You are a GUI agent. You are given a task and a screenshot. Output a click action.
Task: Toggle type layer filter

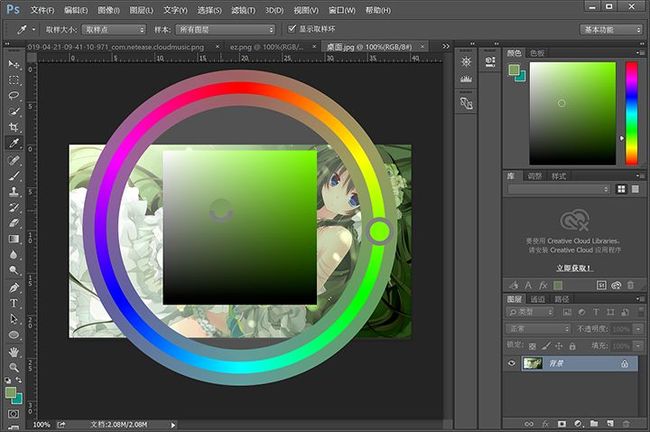[x=596, y=312]
